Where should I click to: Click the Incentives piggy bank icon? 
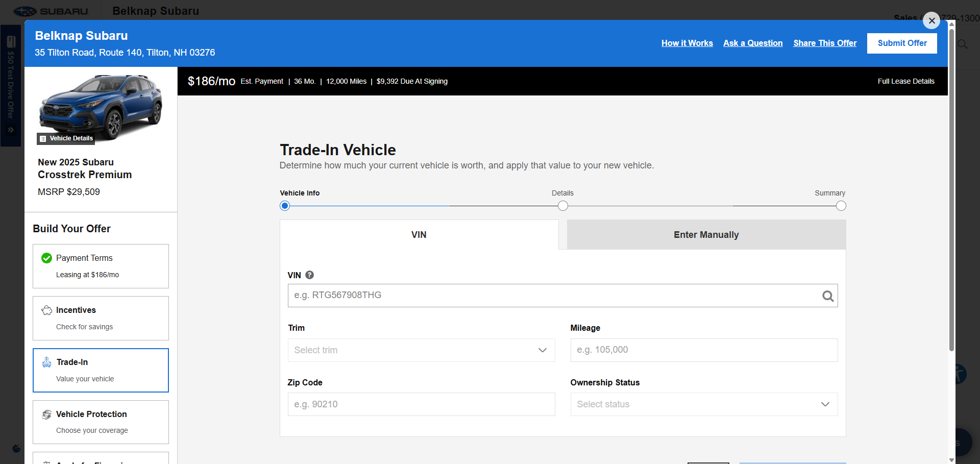(x=46, y=310)
